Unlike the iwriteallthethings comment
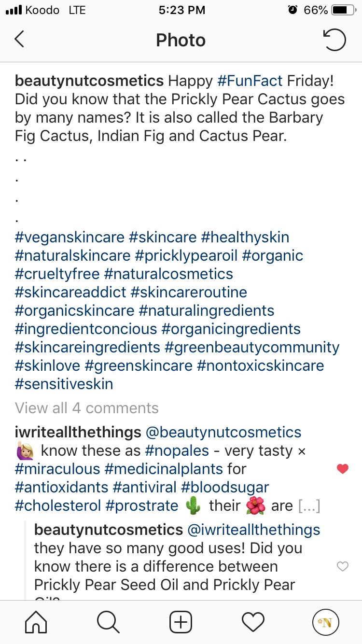Viewport: 362px width, 644px height. pos(342,469)
